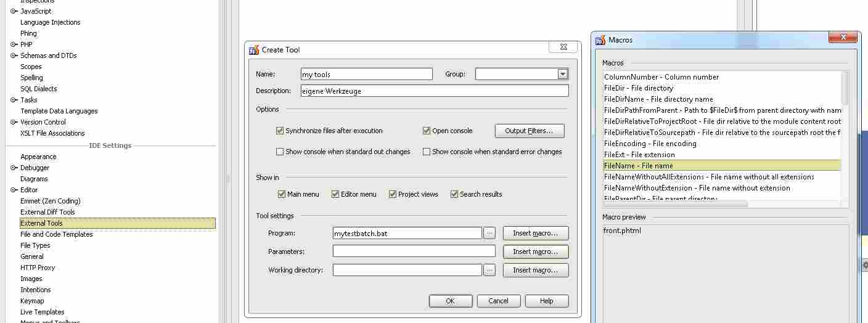Click the Macros dialog title icon
This screenshot has height=323, width=868.
click(600, 40)
